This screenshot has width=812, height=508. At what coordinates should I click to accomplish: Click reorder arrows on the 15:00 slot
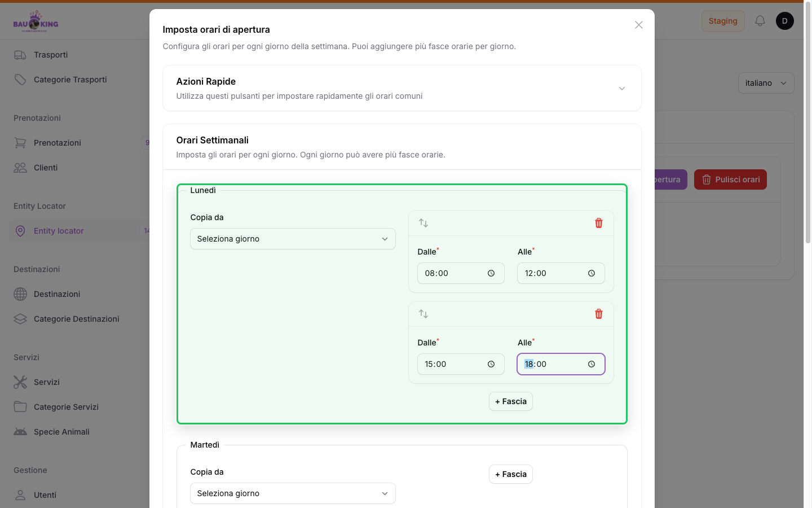[x=423, y=314]
